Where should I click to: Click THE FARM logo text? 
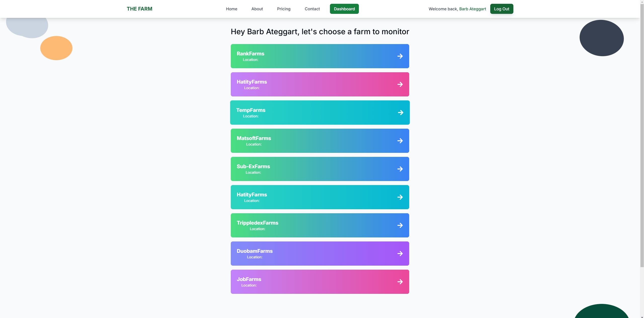coord(139,9)
